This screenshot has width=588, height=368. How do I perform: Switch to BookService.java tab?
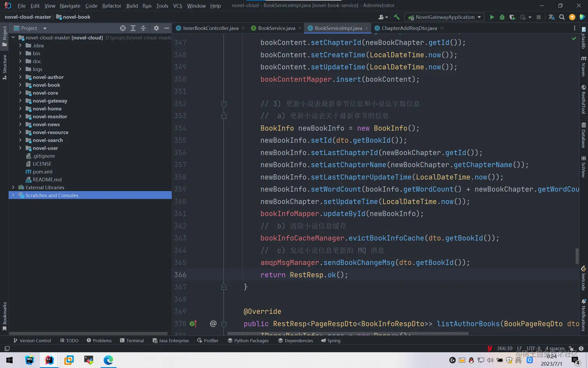click(276, 28)
